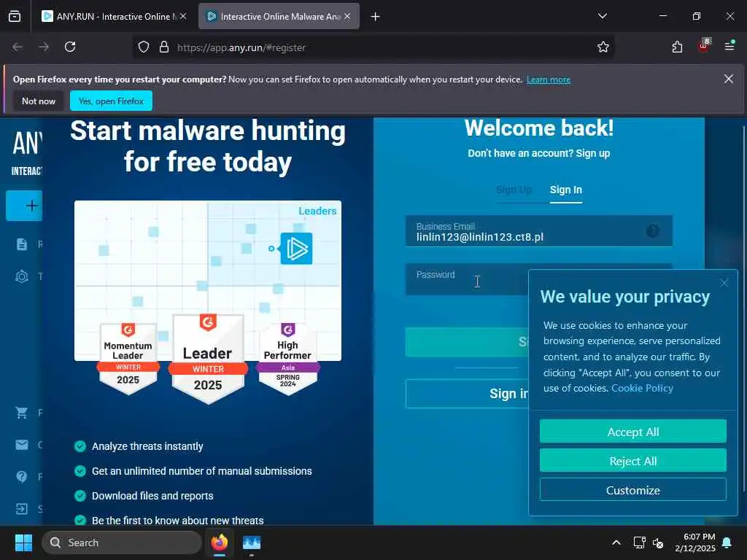Screen dimensions: 747x560
Task: Close the active Interactive Online Malware tab
Action: 347,16
